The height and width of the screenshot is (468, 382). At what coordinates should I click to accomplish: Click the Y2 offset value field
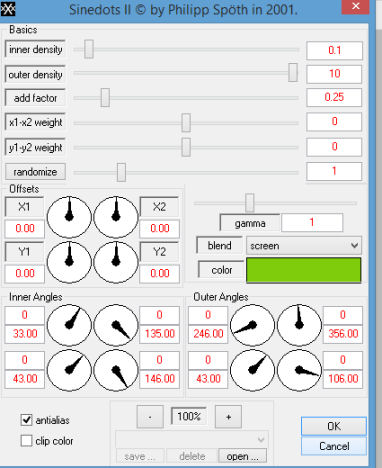coord(160,273)
